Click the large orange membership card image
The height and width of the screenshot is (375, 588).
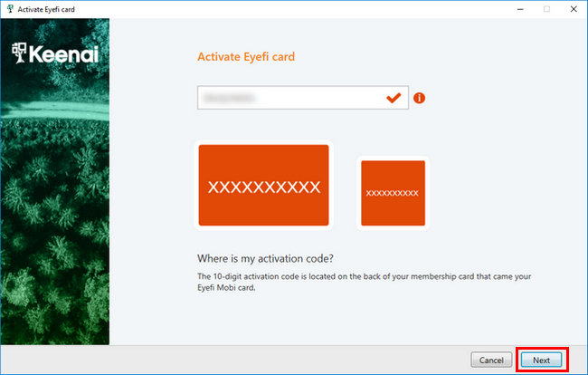point(263,185)
